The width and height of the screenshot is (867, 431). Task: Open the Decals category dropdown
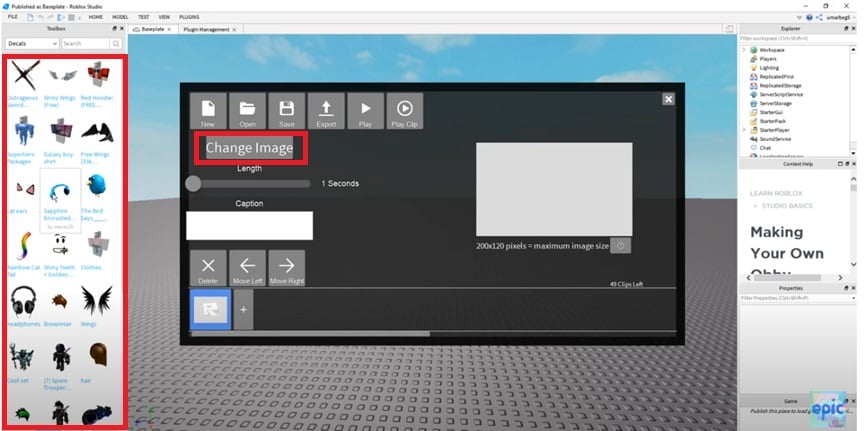pyautogui.click(x=31, y=44)
